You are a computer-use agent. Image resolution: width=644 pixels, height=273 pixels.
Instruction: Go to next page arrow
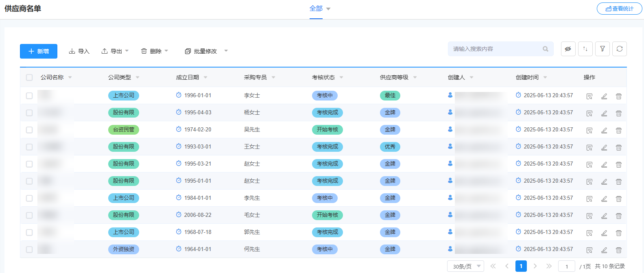coord(535,266)
